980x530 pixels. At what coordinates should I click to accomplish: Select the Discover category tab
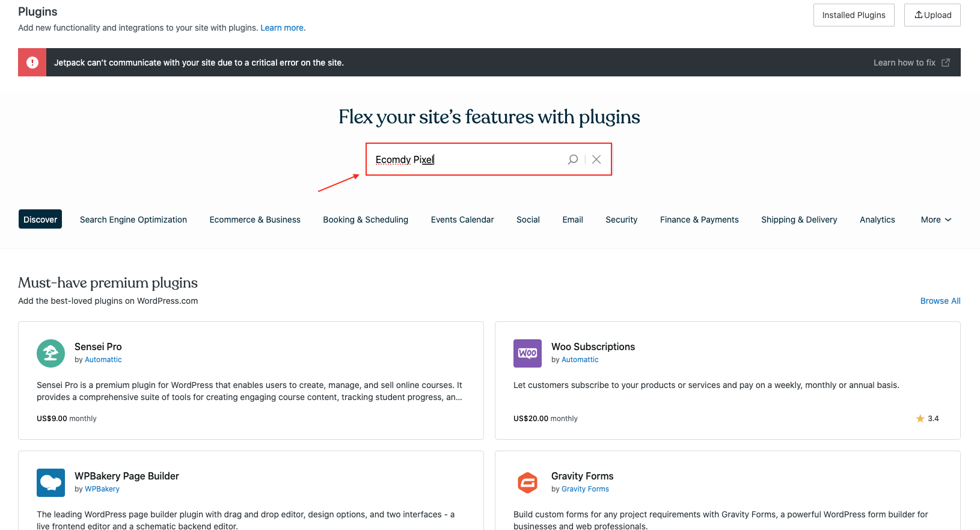(40, 220)
